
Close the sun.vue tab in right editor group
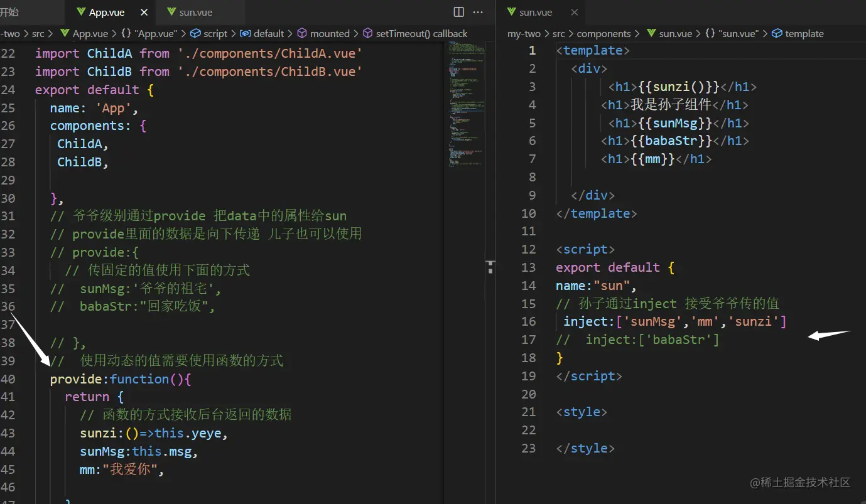[x=574, y=12]
